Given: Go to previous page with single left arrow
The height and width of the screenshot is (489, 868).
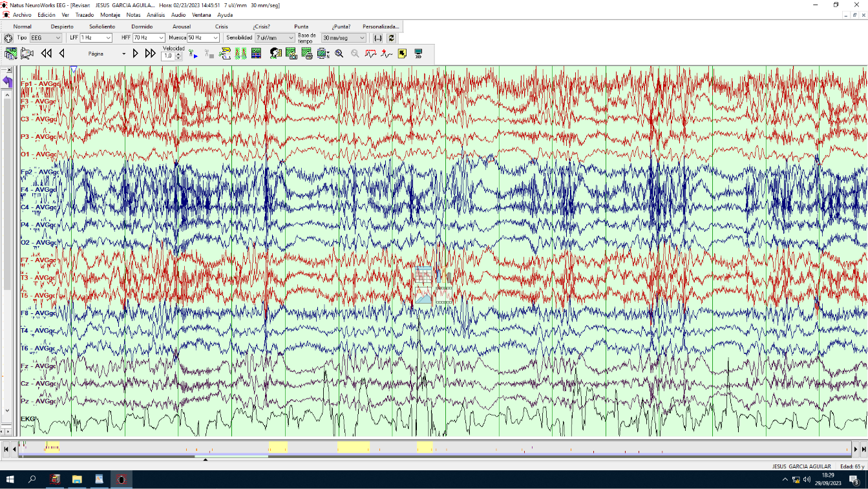Looking at the screenshot, I should click(x=61, y=54).
